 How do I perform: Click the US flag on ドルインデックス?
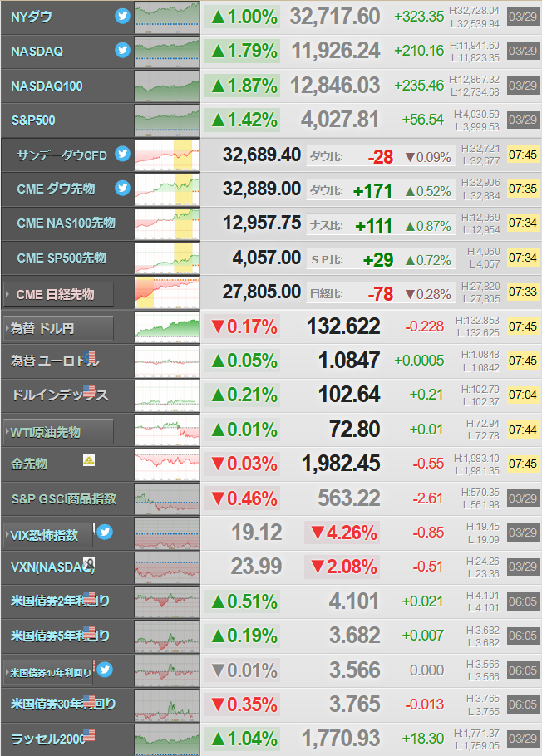(x=89, y=391)
